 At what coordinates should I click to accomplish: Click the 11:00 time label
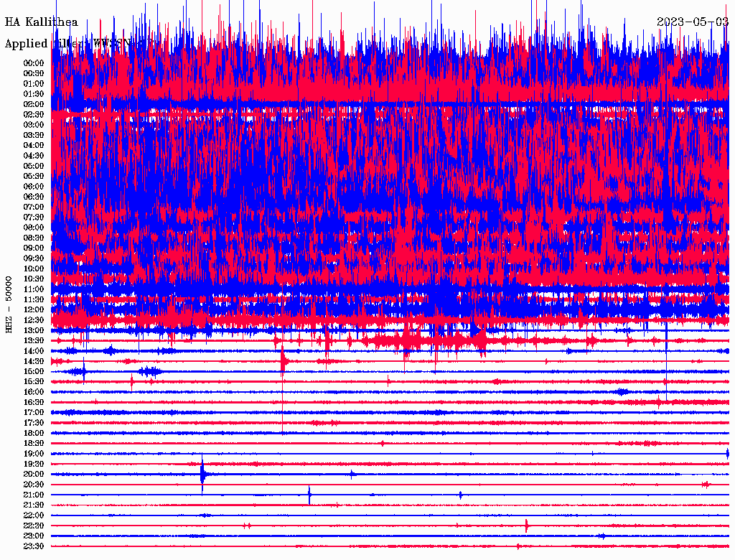point(34,289)
